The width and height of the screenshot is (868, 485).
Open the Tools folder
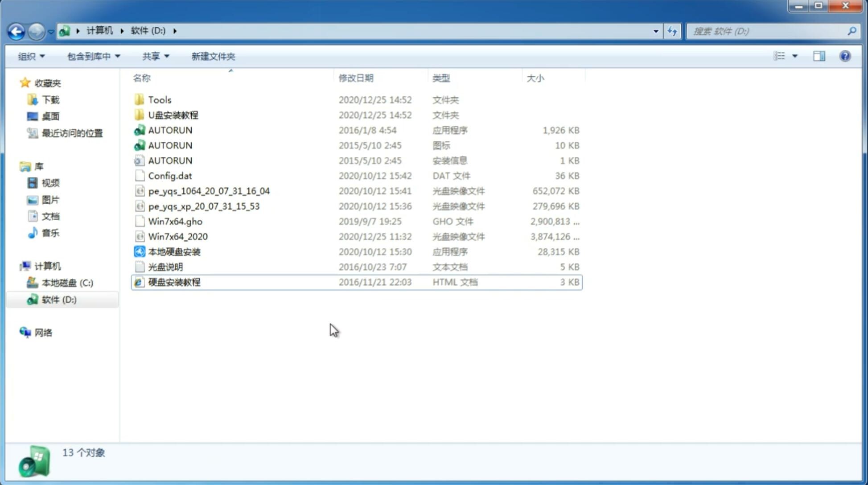coord(160,99)
